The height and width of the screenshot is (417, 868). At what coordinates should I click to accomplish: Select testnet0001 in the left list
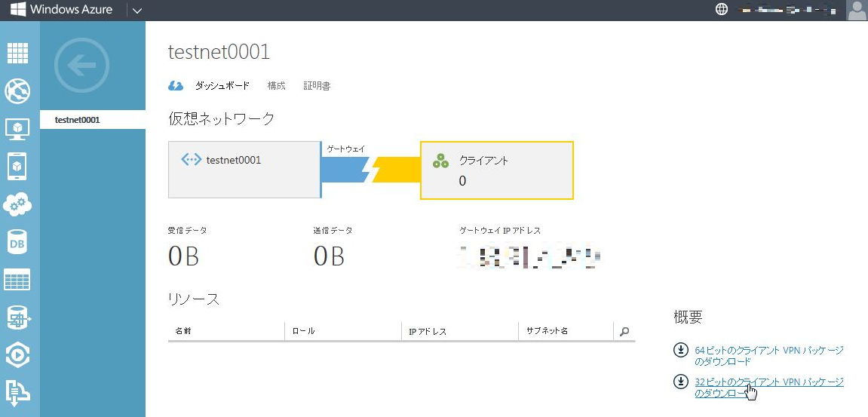pyautogui.click(x=93, y=120)
